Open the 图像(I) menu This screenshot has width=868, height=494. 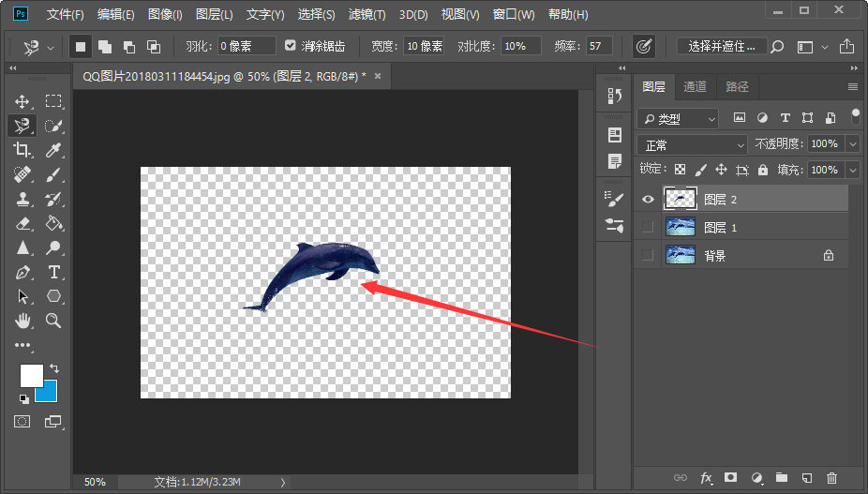coord(165,14)
